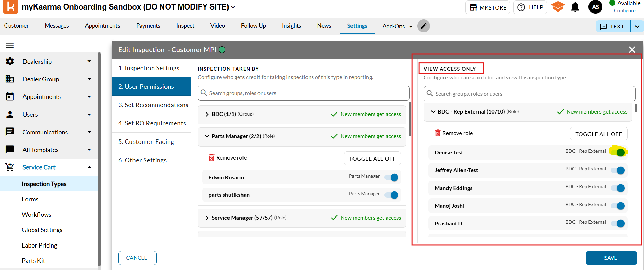Select step 6. Other Settings

152,160
